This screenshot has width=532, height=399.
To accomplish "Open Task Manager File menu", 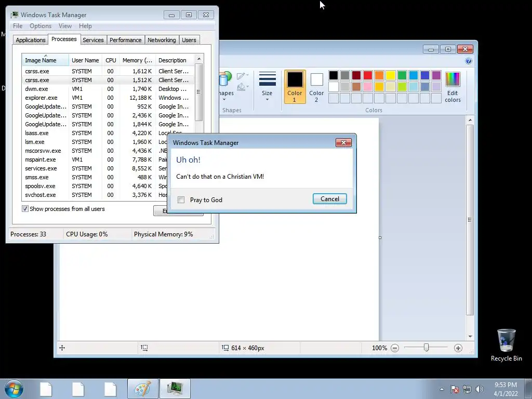I will click(18, 26).
